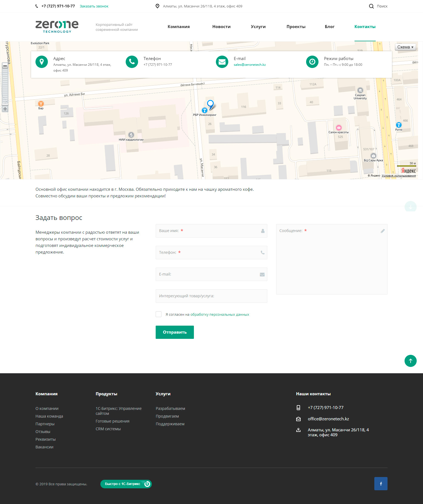Open footer link 1С-Битрикс: Управление сайтом
This screenshot has height=504, width=423.
(119, 411)
